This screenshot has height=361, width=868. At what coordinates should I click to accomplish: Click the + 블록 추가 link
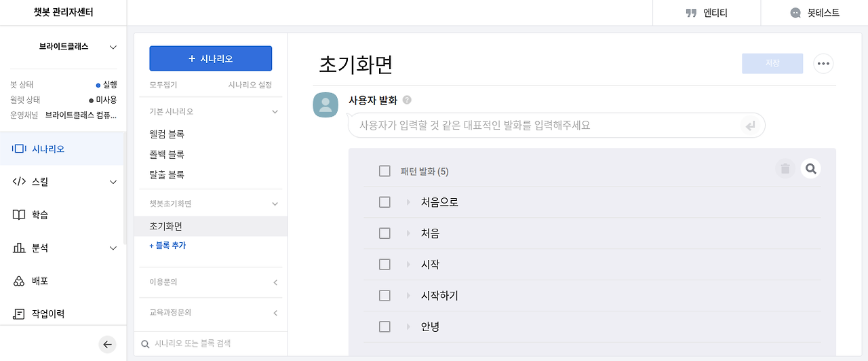[167, 246]
